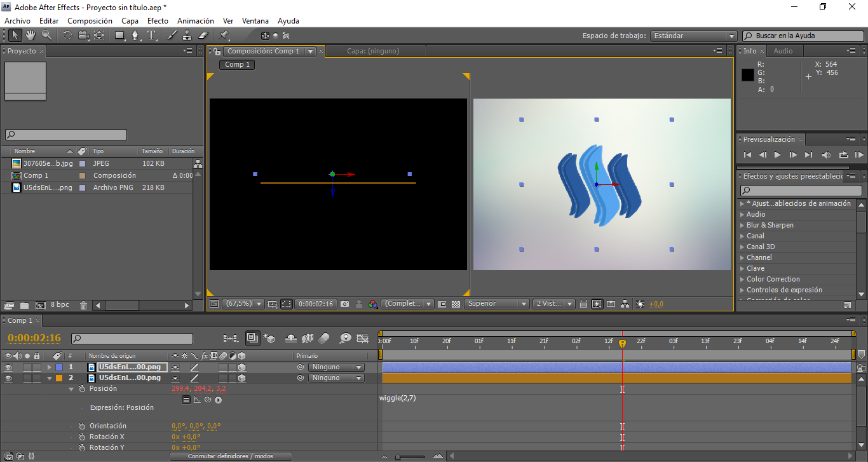Switch to the Audio panel tab
This screenshot has width=868, height=462.
pyautogui.click(x=783, y=51)
